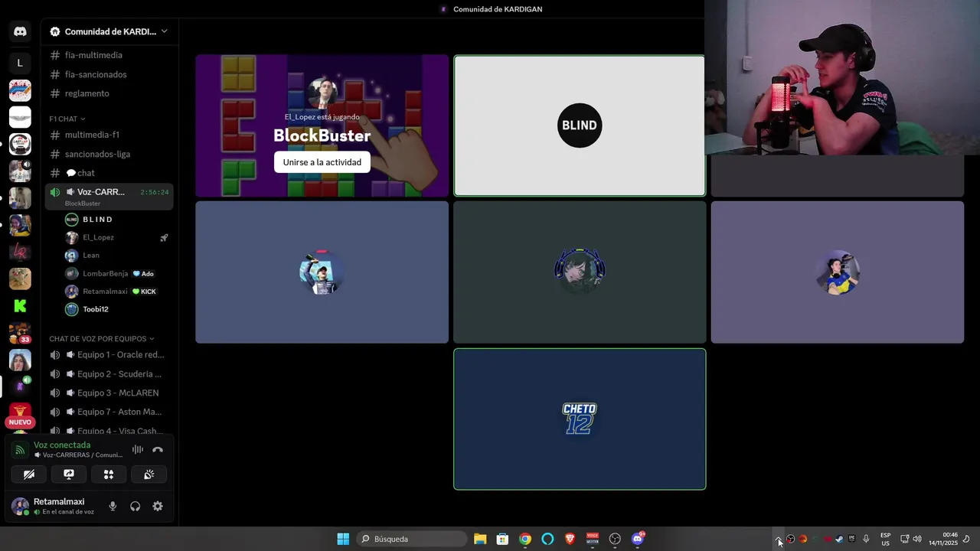The height and width of the screenshot is (551, 980).
Task: Open notification center bell in tray
Action: tap(966, 539)
